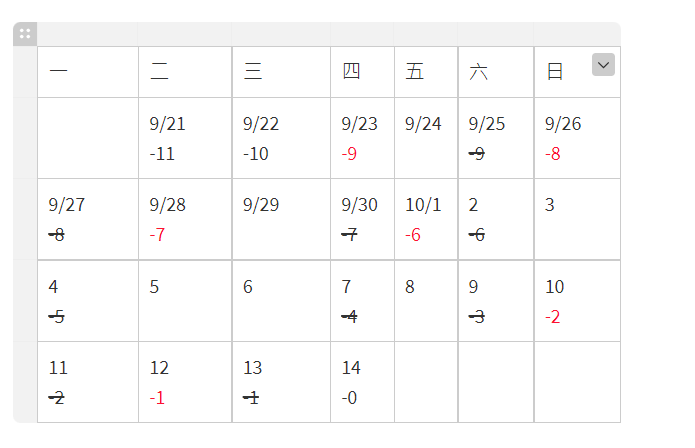This screenshot has width=695, height=448.
Task: Select the 一 header cell
Action: coord(88,72)
